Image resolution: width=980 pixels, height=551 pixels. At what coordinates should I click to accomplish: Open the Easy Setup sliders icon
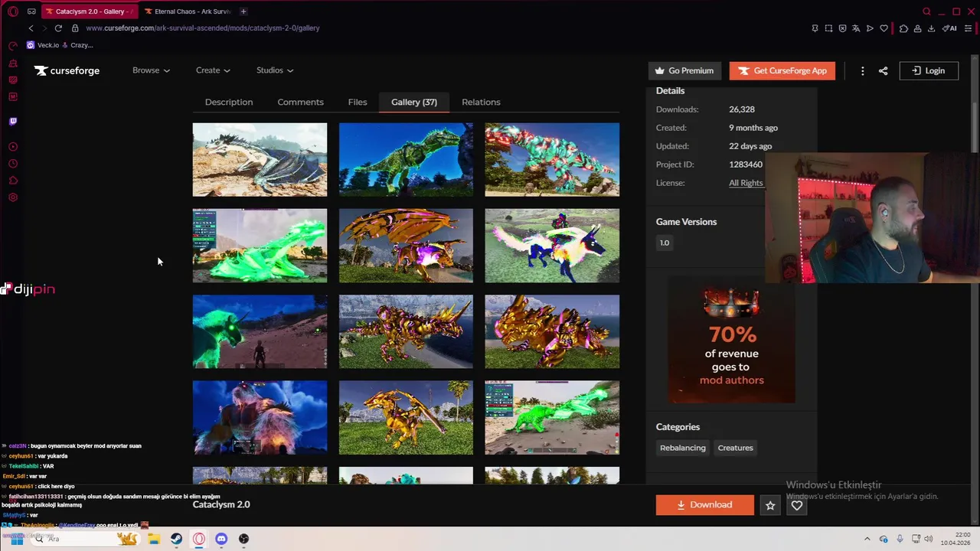[968, 28]
